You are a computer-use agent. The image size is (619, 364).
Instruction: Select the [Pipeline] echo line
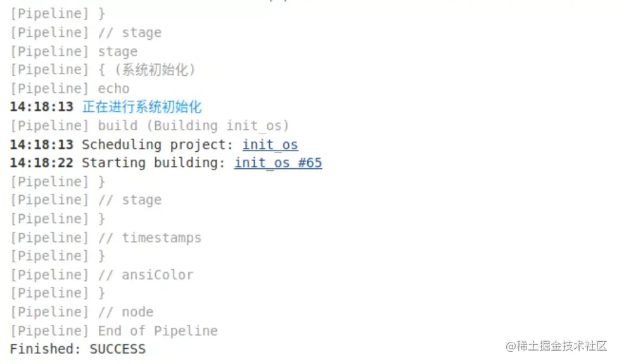click(70, 89)
